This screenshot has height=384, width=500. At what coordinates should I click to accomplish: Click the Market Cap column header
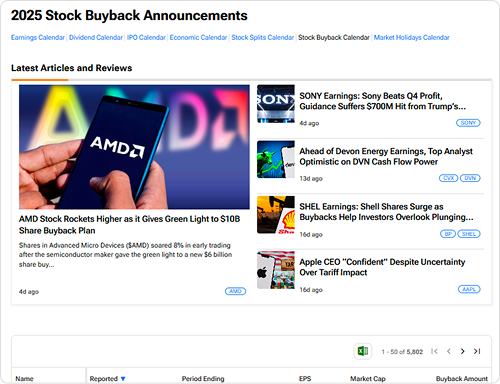coord(368,379)
